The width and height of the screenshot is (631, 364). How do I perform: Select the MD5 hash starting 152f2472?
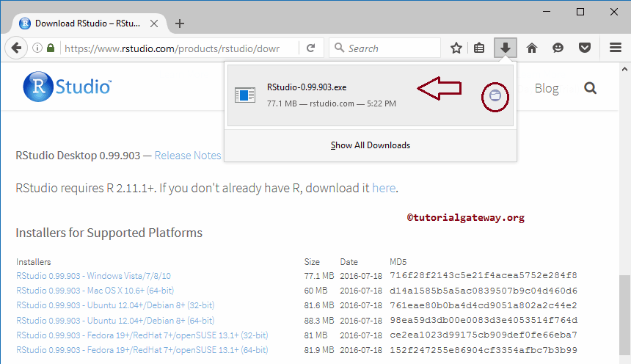tap(484, 350)
